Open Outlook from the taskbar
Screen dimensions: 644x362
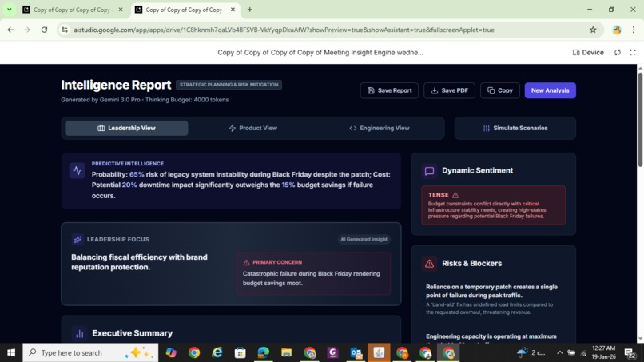click(356, 352)
